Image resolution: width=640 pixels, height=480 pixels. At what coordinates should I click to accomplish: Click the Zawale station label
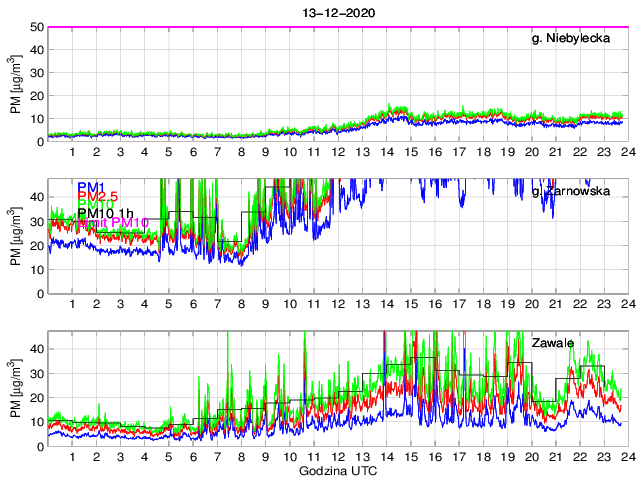tap(553, 343)
